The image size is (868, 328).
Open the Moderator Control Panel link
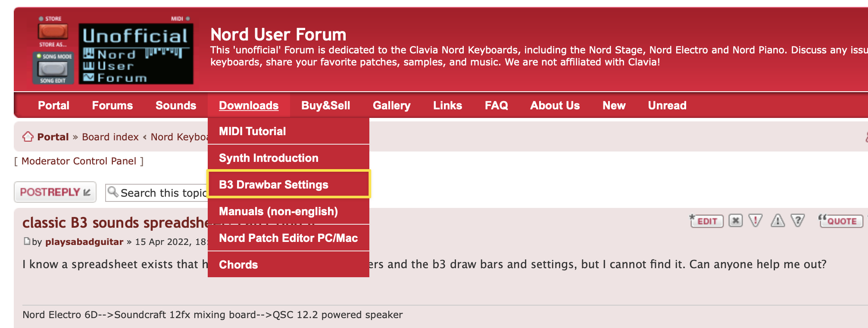(x=79, y=161)
